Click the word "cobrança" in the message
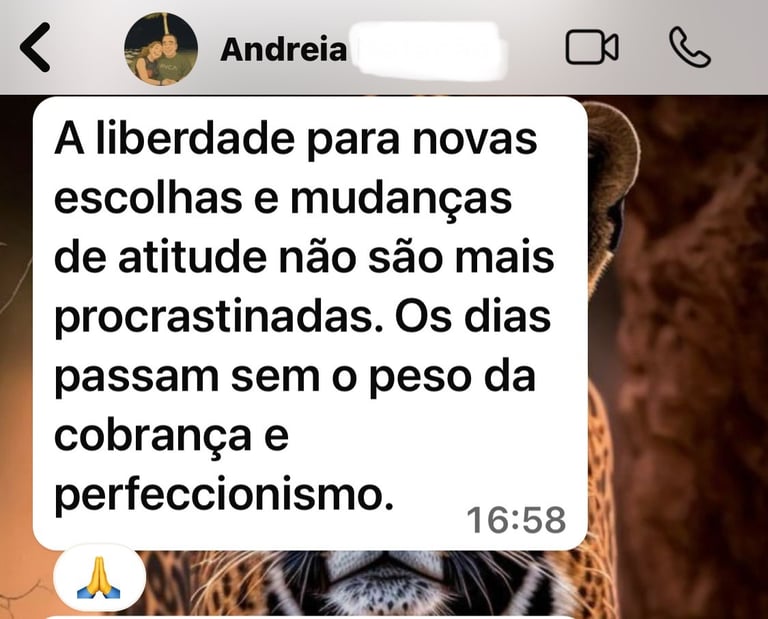The height and width of the screenshot is (619, 768). point(153,437)
